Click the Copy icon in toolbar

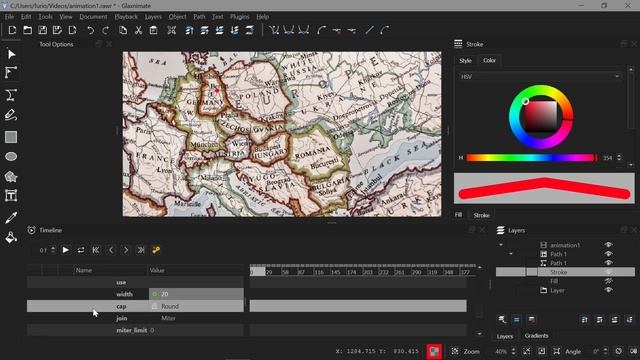(123, 30)
